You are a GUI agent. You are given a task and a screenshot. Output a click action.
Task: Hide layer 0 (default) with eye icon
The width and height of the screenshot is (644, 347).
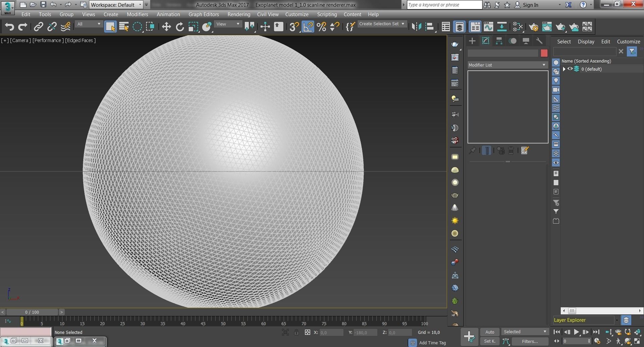tap(570, 69)
